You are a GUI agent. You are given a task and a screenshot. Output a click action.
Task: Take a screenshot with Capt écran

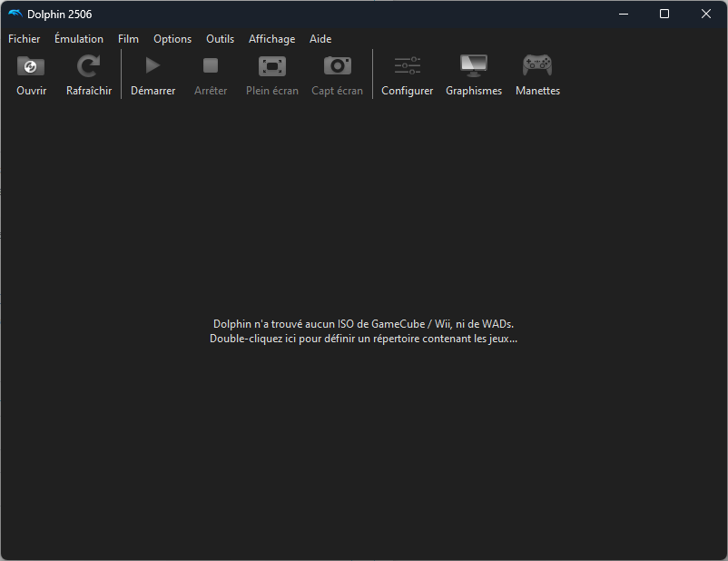click(x=337, y=66)
